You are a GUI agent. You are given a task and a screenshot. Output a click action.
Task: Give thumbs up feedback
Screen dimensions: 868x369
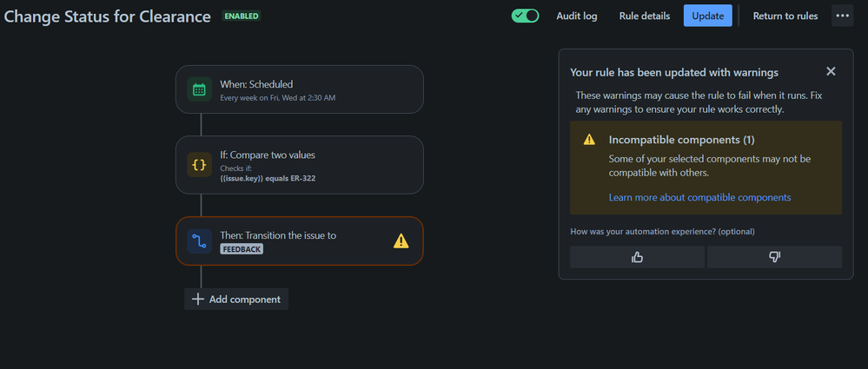tap(637, 257)
